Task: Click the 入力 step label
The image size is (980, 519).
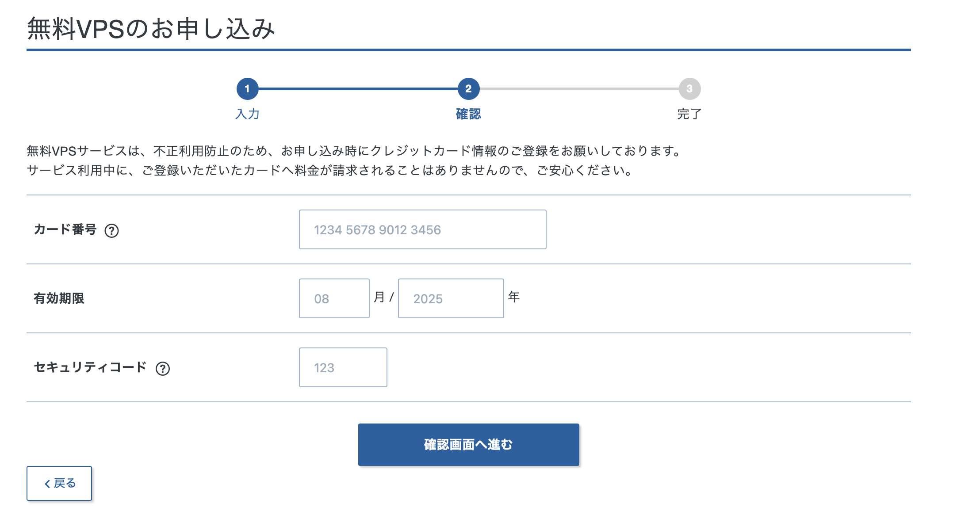Action: point(247,114)
